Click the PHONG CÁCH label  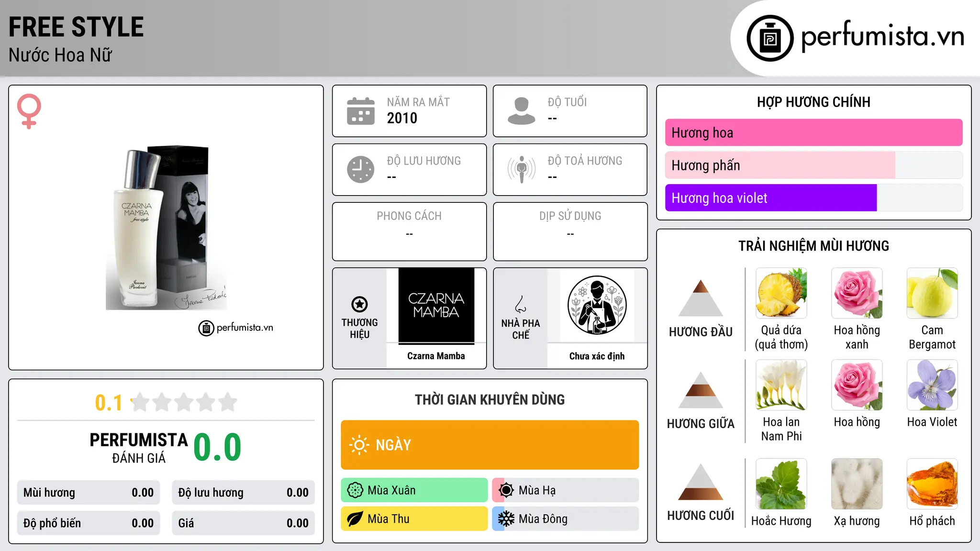(409, 216)
